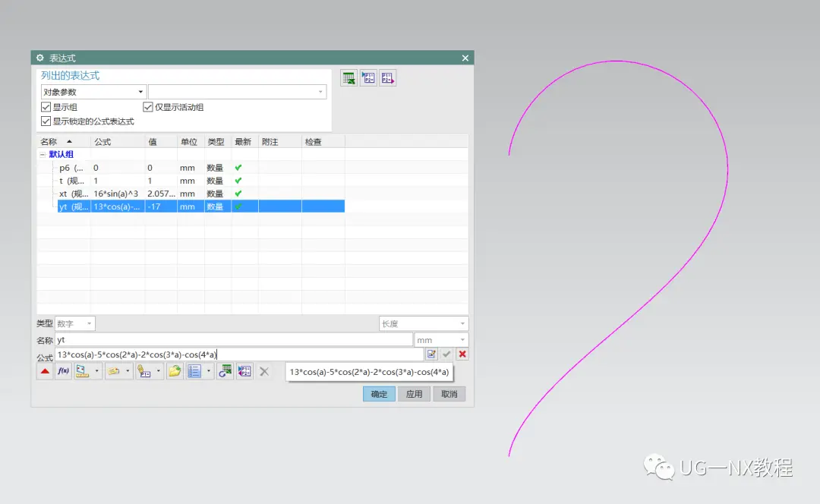Click the gear icon in dialog title bar
The height and width of the screenshot is (504, 820).
click(x=40, y=58)
